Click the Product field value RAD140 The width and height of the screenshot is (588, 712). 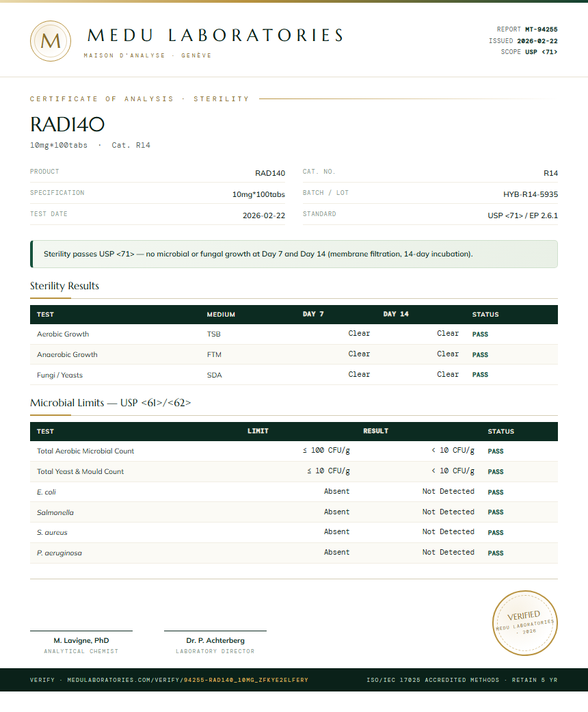click(270, 173)
